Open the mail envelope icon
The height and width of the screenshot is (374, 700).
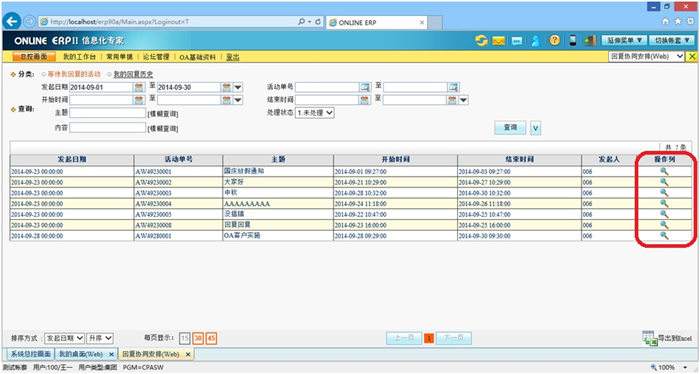[x=499, y=41]
